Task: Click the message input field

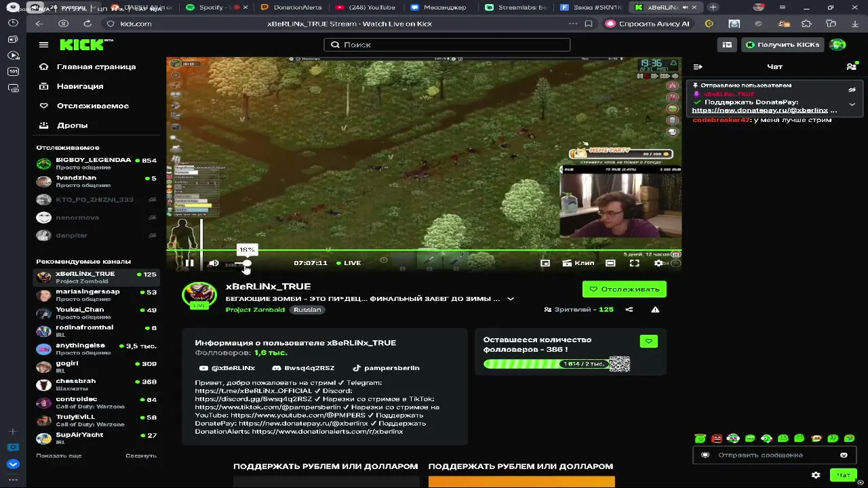Action: tap(773, 455)
